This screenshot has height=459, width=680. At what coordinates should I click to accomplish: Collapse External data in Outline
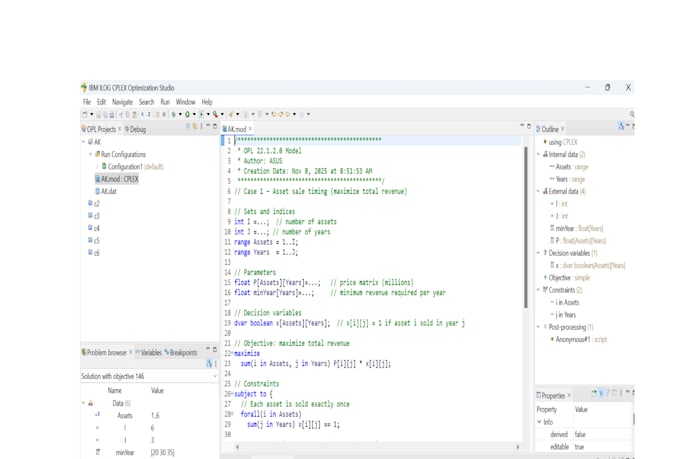538,191
